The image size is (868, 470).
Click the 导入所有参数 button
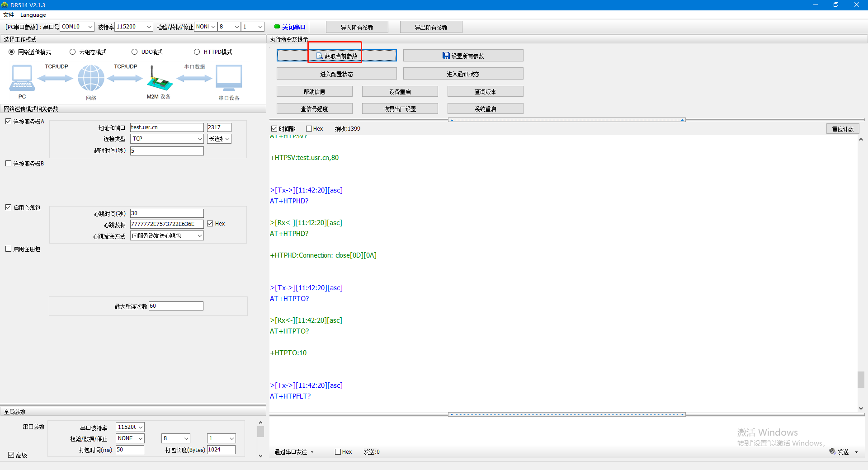[357, 27]
